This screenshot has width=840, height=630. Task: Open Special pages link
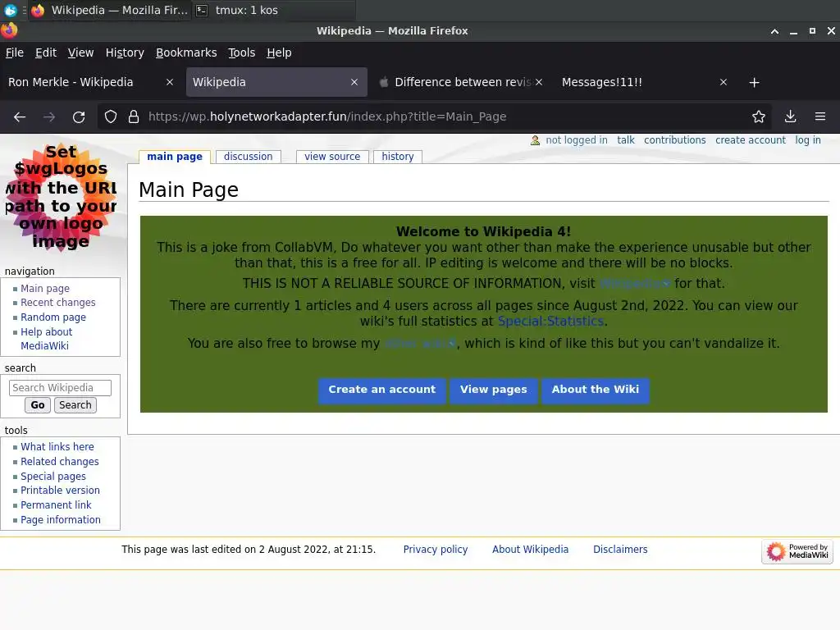tap(53, 477)
